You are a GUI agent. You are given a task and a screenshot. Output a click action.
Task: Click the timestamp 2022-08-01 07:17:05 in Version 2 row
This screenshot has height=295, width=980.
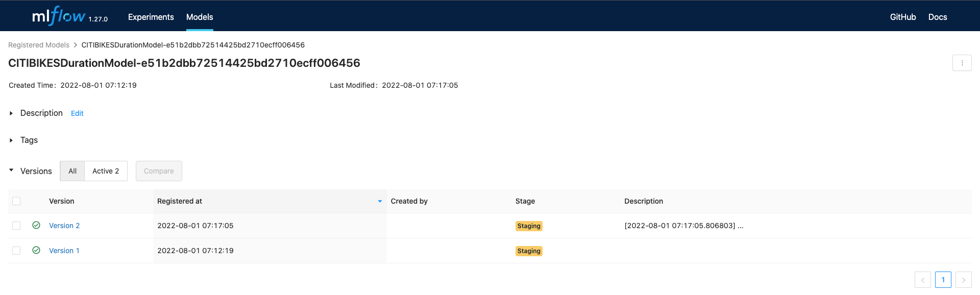click(195, 226)
